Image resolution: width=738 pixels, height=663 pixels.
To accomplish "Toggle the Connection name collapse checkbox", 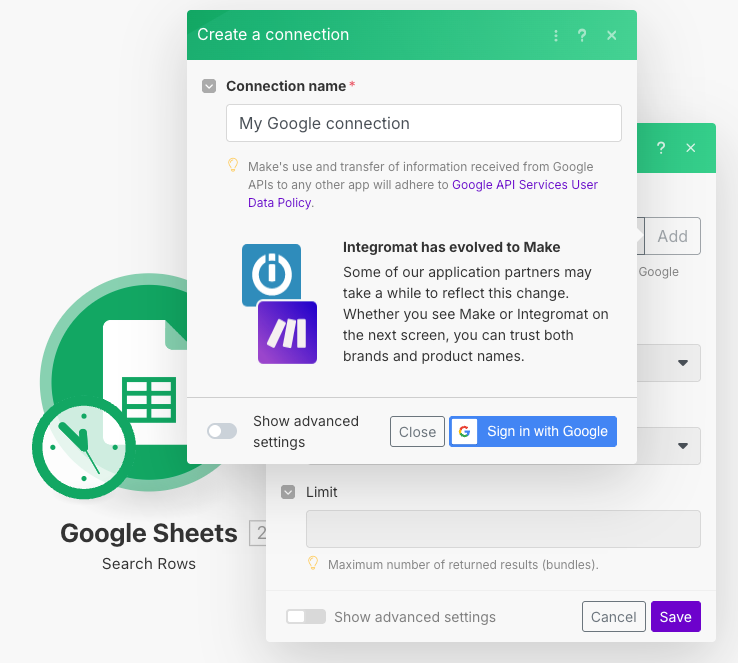I will pyautogui.click(x=209, y=86).
